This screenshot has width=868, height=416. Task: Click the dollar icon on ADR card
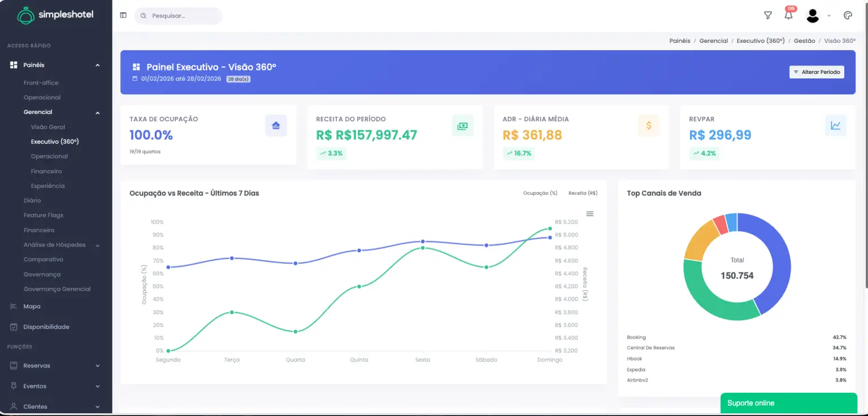[649, 125]
